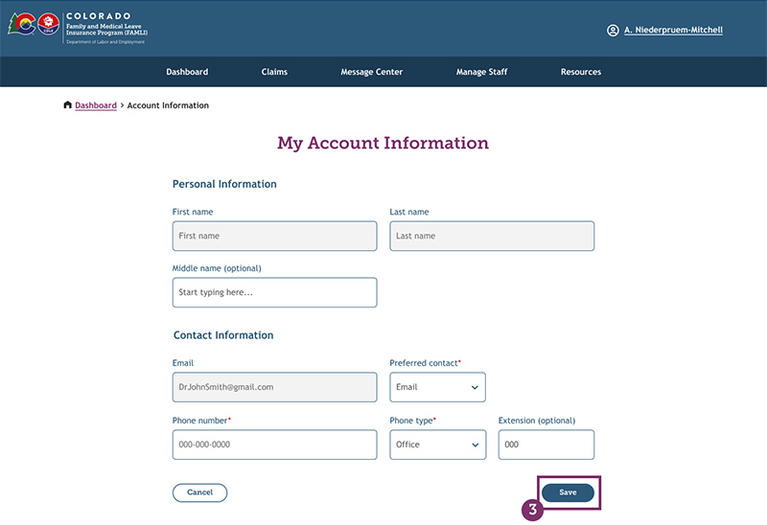Viewport: 767px width, 525px height.
Task: Click the Account Information breadcrumb text
Action: (x=168, y=105)
